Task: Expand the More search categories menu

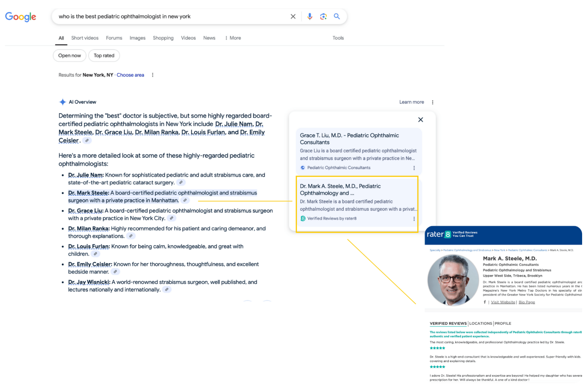Action: [233, 38]
